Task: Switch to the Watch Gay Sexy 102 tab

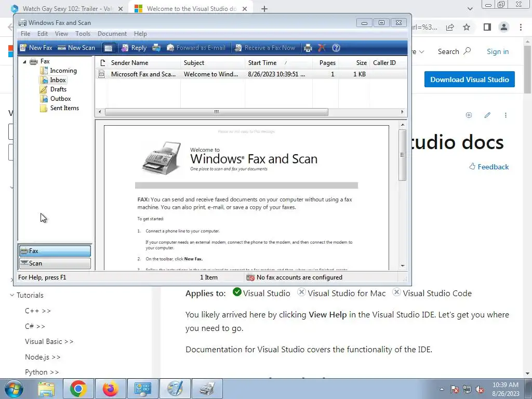Action: coord(67,9)
